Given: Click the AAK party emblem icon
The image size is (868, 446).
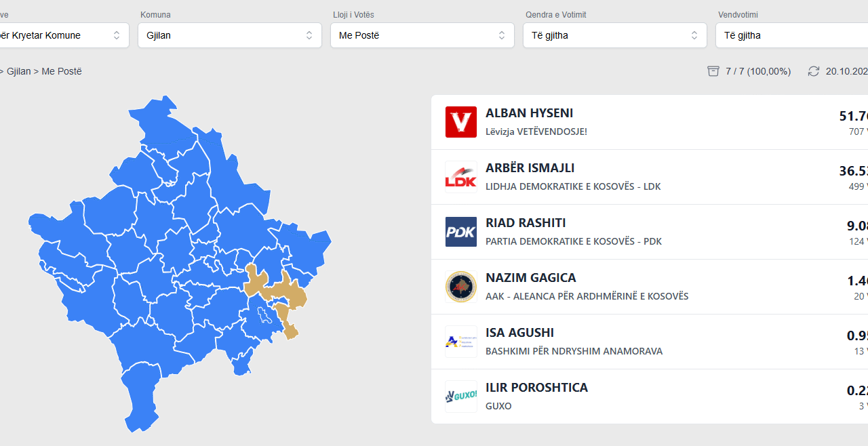Looking at the screenshot, I should 461,287.
